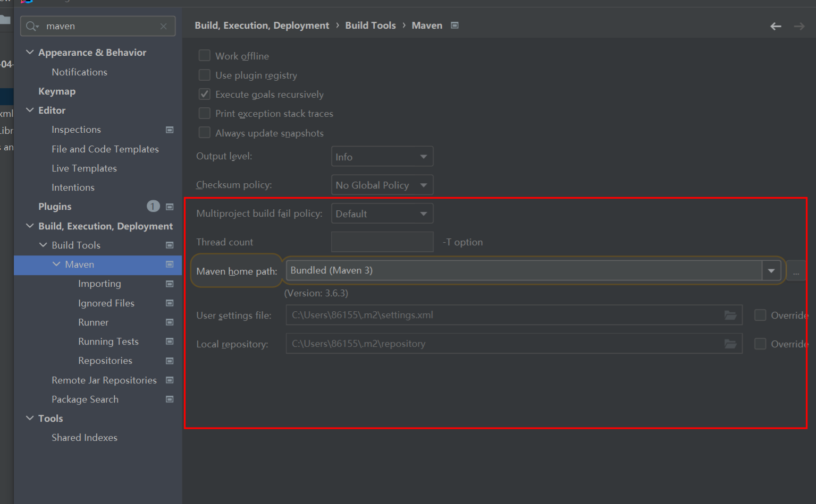
Task: Click project-level icon on Maven row
Action: (x=170, y=264)
